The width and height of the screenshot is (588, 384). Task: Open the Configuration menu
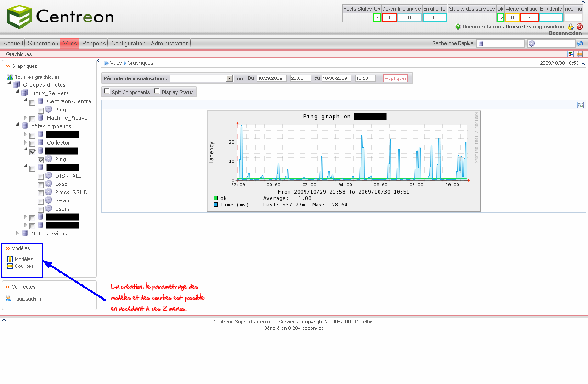coord(128,44)
